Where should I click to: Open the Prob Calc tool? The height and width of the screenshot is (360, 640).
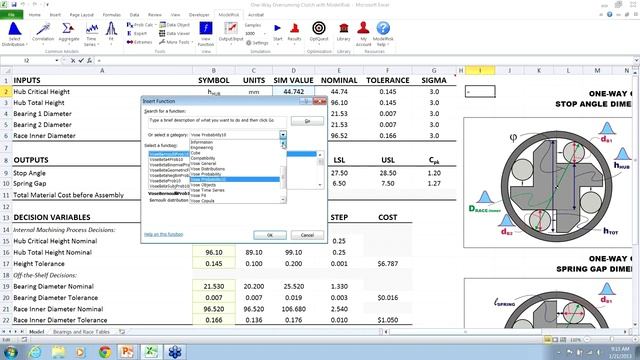coord(140,25)
